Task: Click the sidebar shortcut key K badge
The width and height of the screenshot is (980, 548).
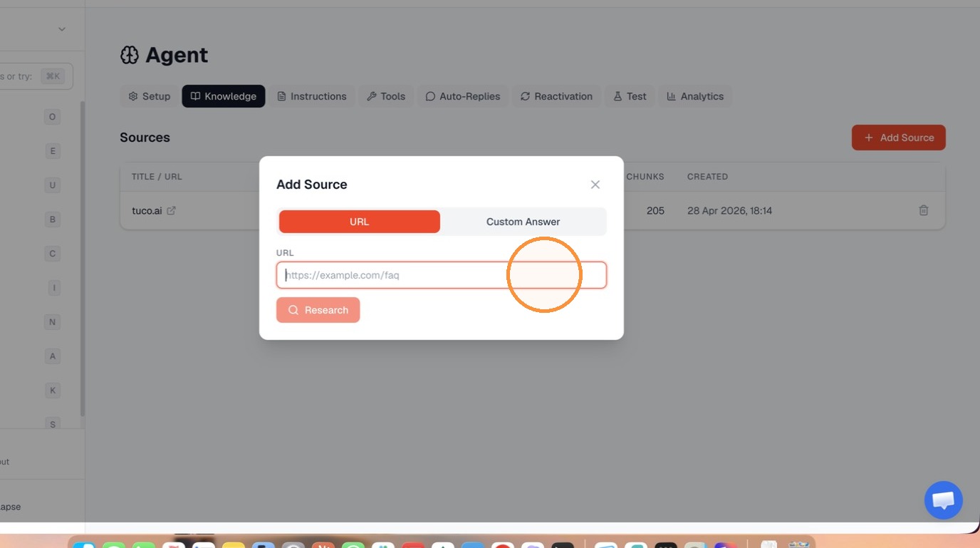Action: 52,391
